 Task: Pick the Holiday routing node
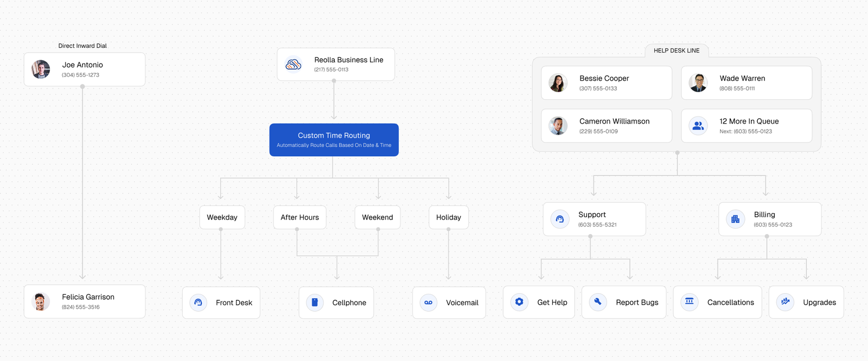(x=448, y=217)
